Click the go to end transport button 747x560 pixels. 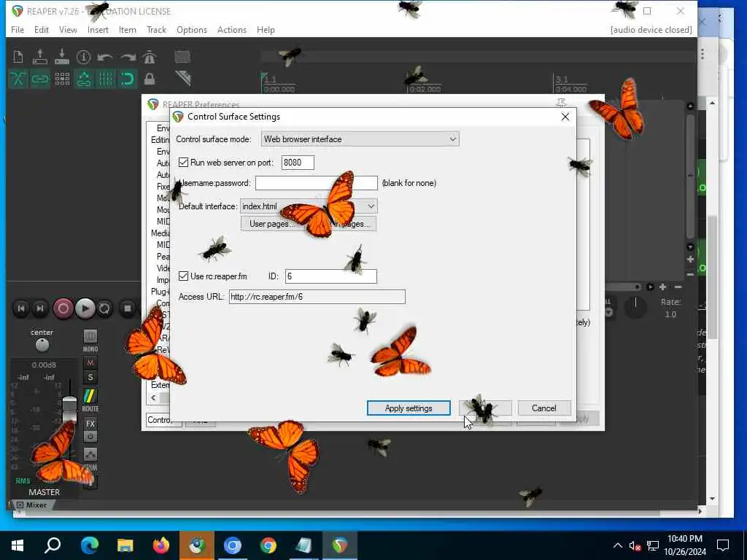[41, 308]
